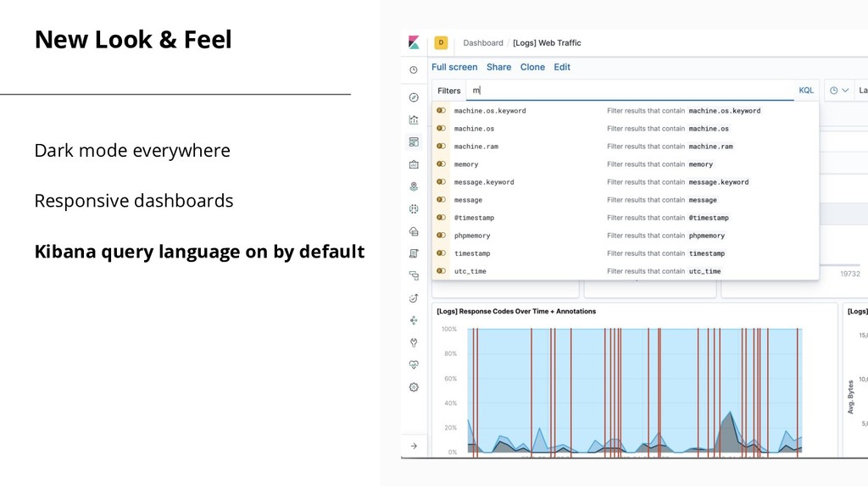Open Stack Monitoring heartbeat icon

coord(414,364)
